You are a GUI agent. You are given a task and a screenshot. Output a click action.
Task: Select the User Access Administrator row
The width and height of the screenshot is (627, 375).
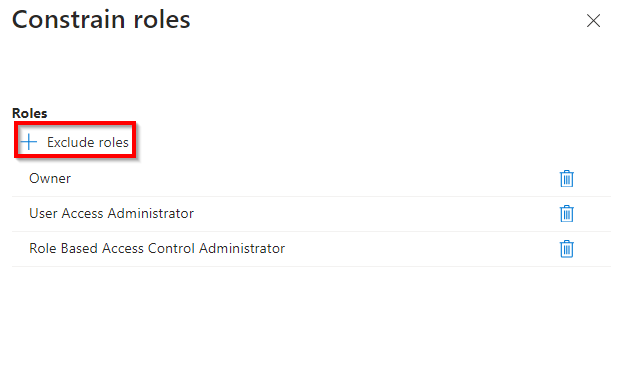[x=311, y=214]
